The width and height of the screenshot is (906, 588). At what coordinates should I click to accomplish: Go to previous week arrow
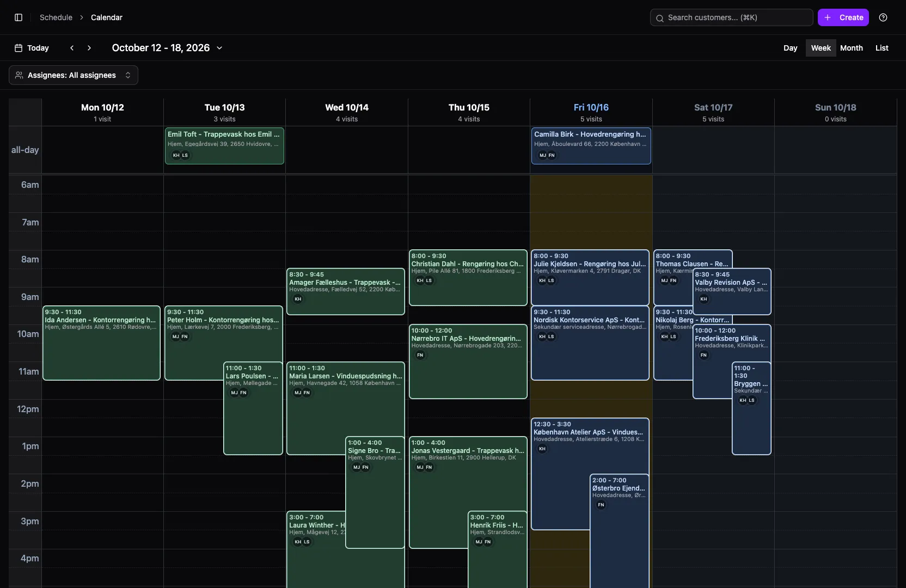(x=72, y=48)
